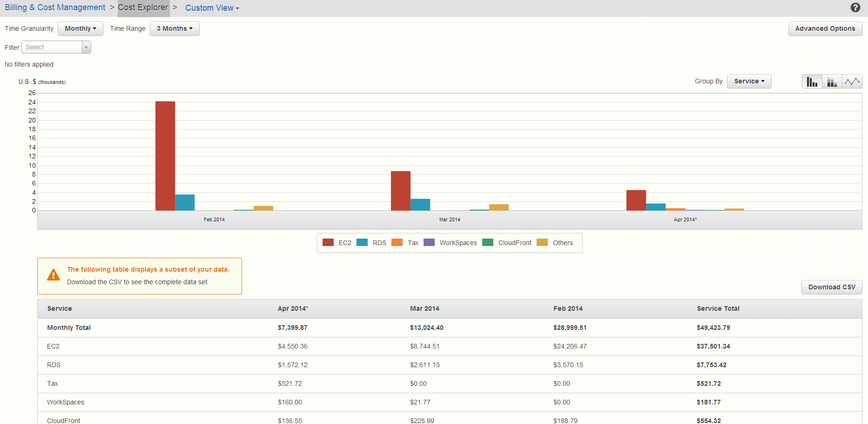Open the Filter Select combo box

coord(56,47)
